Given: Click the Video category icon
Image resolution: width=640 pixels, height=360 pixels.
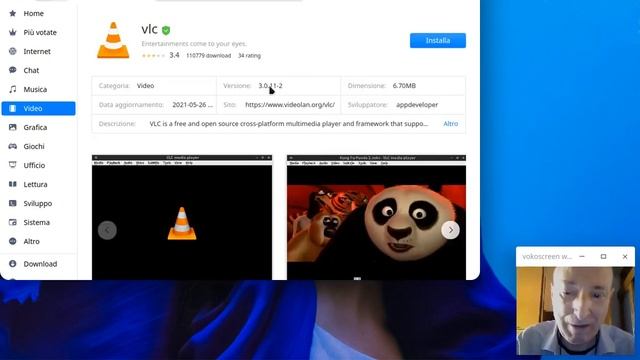Looking at the screenshot, I should point(13,109).
